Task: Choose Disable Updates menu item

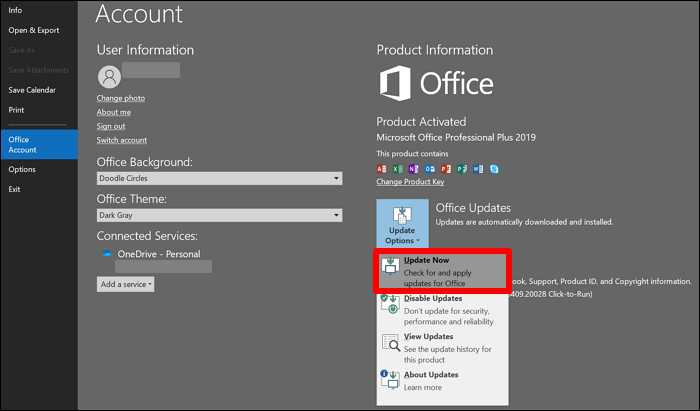Action: pyautogui.click(x=442, y=308)
